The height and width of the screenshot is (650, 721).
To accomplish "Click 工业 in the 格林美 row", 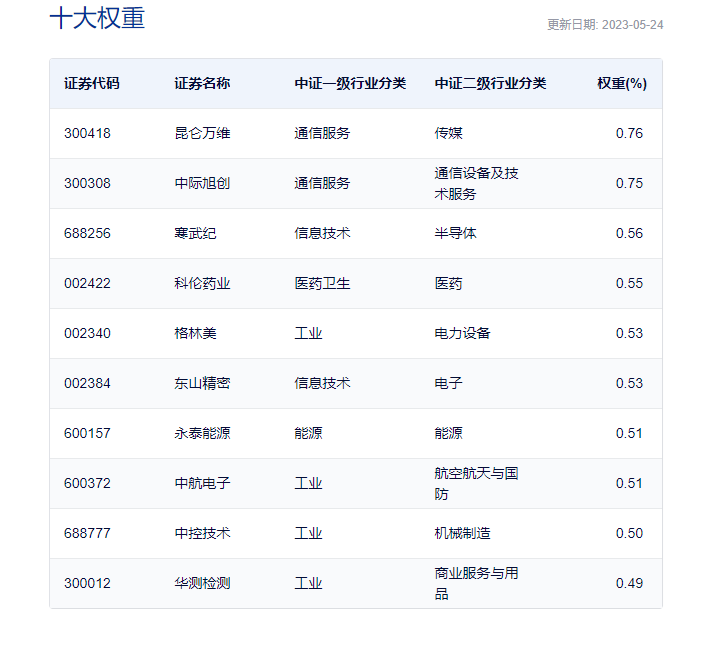I will pyautogui.click(x=308, y=334).
